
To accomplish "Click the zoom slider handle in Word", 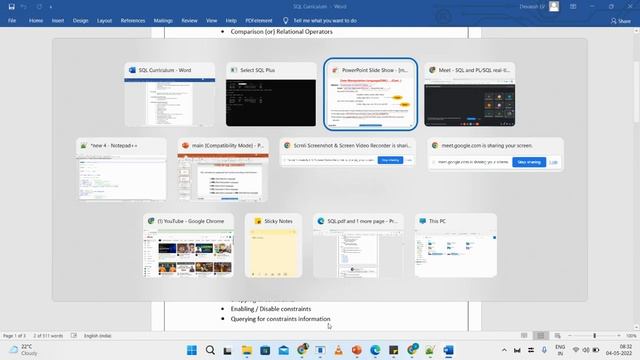I will point(595,336).
